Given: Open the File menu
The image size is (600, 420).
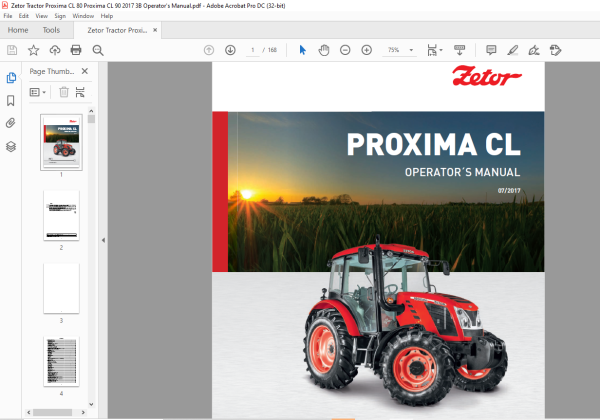Looking at the screenshot, I should [8, 16].
